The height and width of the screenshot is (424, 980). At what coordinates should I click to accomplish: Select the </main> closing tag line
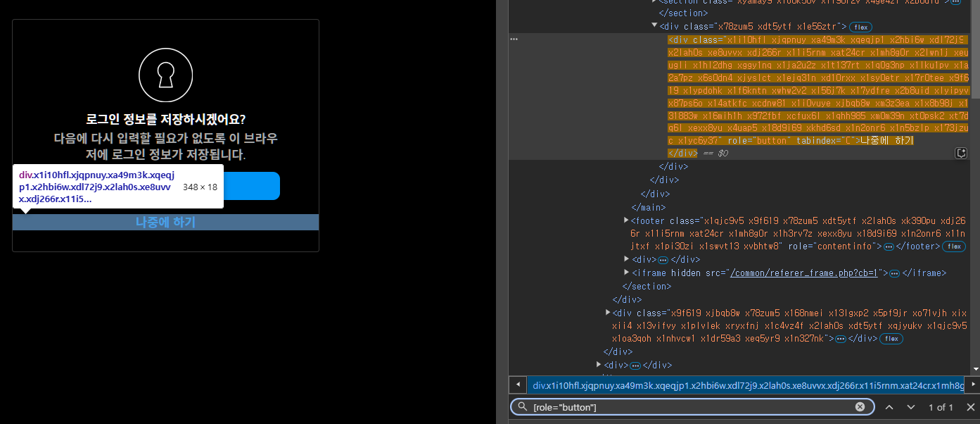click(649, 207)
